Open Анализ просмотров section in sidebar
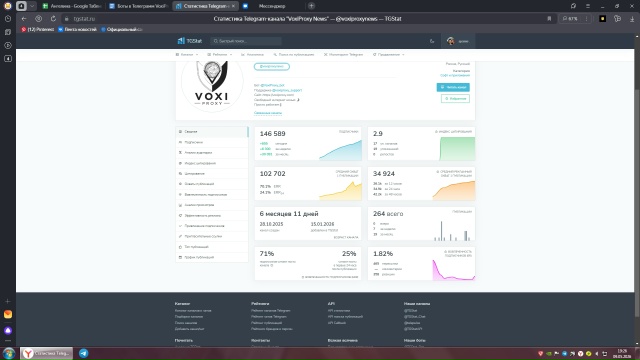The width and height of the screenshot is (640, 360). [x=212, y=205]
